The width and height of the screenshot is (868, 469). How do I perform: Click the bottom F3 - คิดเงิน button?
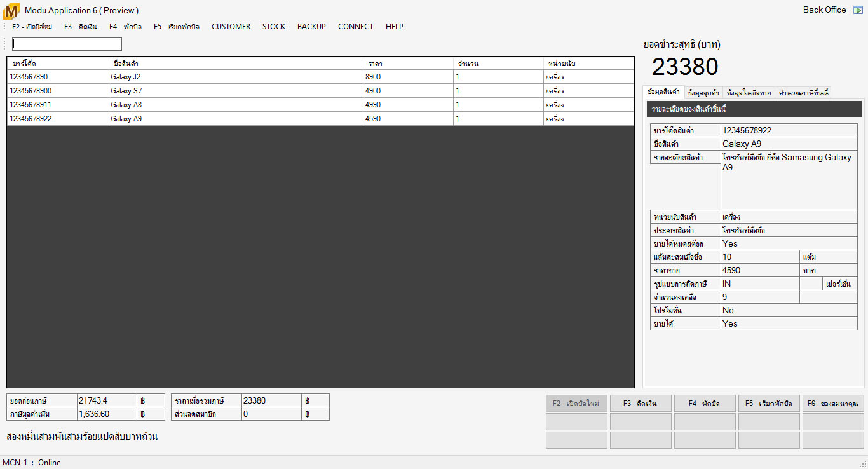(x=641, y=404)
